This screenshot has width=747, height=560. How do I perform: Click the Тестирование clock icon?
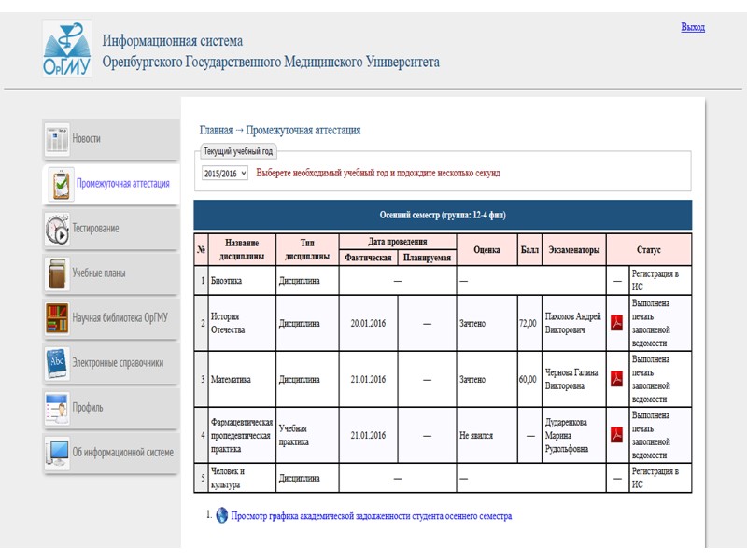[57, 229]
